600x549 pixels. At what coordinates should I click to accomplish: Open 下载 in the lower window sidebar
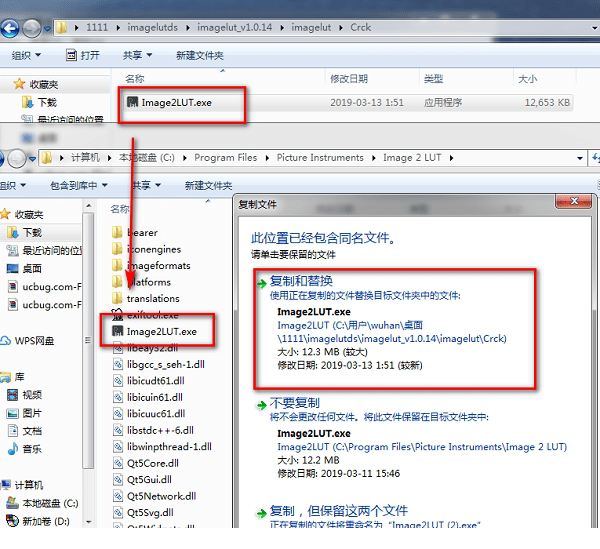click(x=25, y=232)
